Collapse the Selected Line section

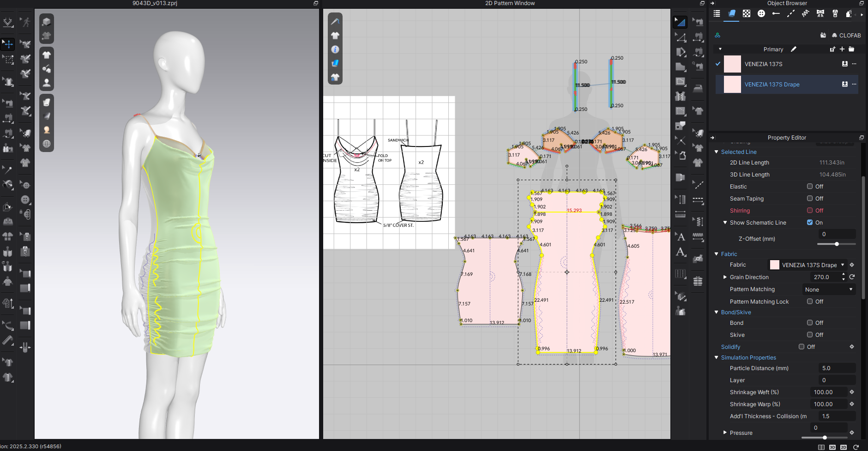[x=717, y=152]
